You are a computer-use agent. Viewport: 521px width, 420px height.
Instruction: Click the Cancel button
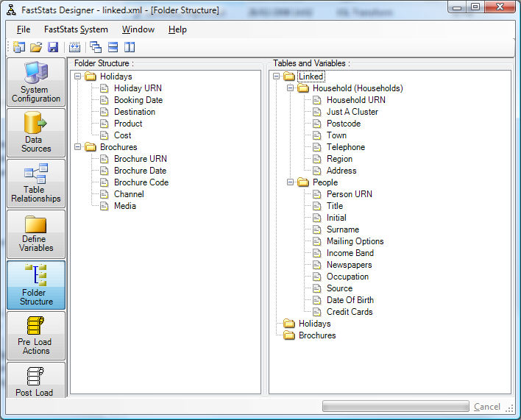tap(486, 407)
